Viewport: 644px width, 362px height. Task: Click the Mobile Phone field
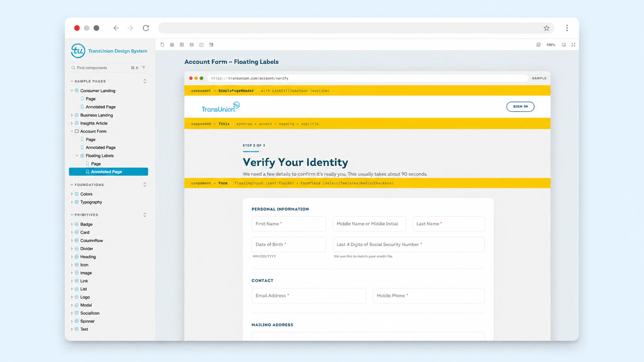[x=429, y=296]
